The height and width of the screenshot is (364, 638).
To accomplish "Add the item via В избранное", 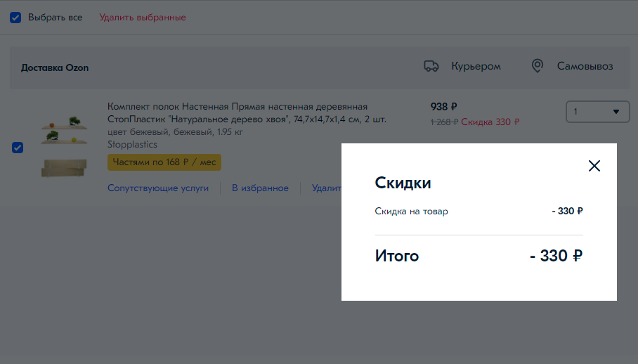I will 260,188.
